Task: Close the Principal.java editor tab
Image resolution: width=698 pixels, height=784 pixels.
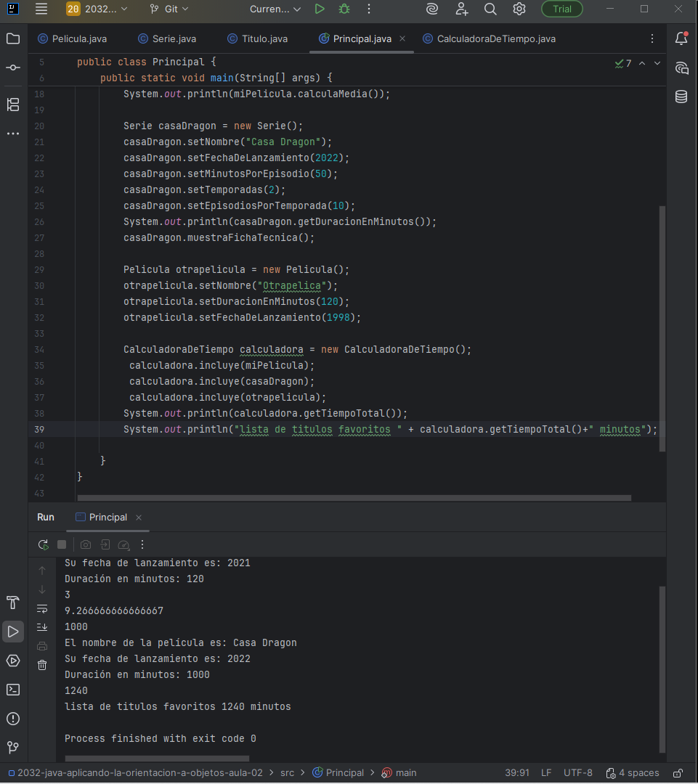Action: click(x=402, y=38)
